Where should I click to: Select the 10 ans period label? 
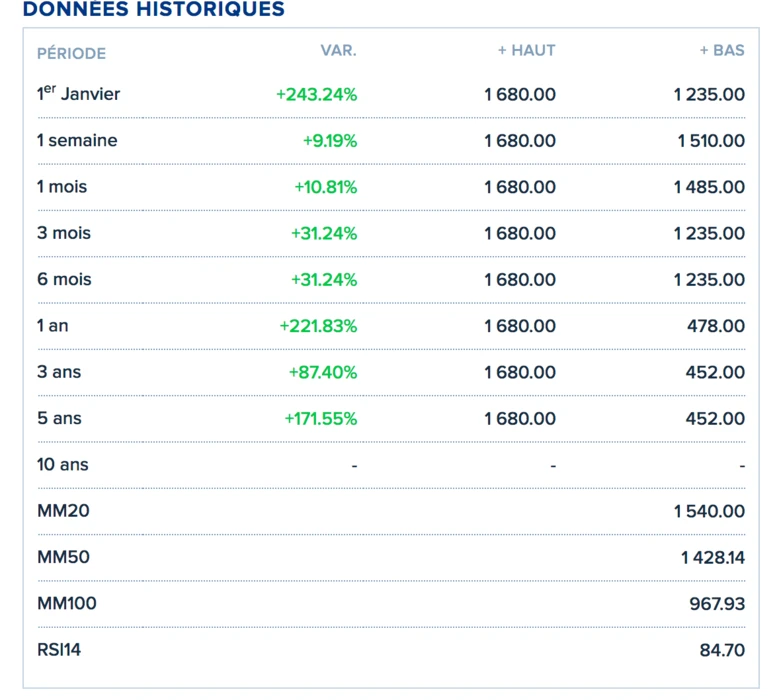pyautogui.click(x=62, y=464)
